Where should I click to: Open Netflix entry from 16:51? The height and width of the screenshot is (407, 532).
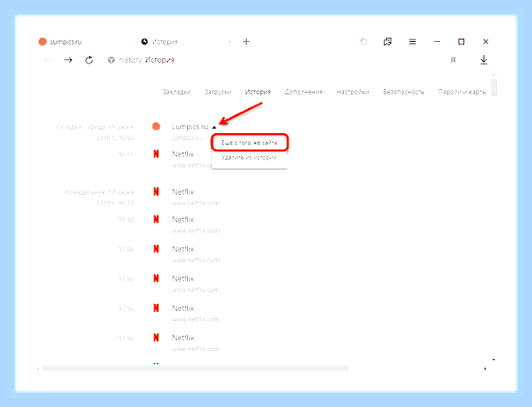coord(183,154)
